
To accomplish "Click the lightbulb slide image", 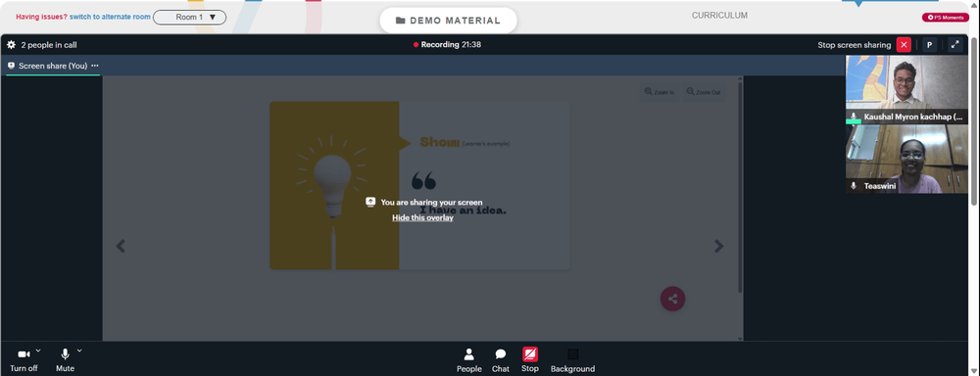I will point(334,185).
